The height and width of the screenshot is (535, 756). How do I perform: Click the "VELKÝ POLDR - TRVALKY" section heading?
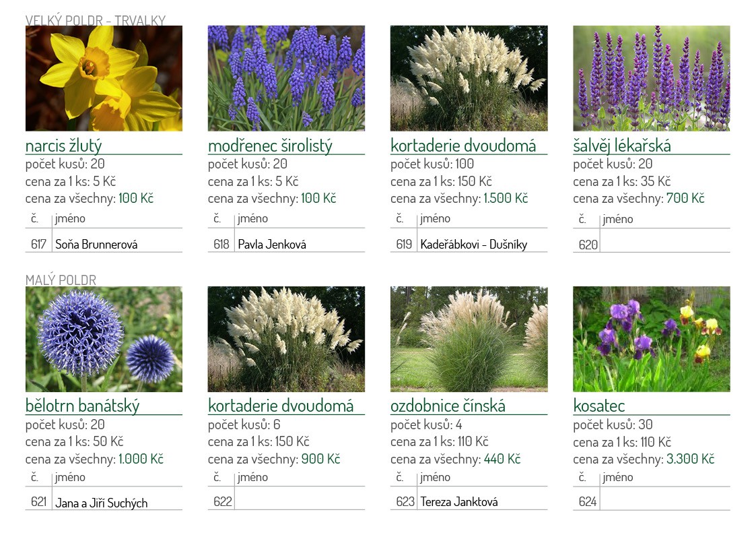pos(95,20)
